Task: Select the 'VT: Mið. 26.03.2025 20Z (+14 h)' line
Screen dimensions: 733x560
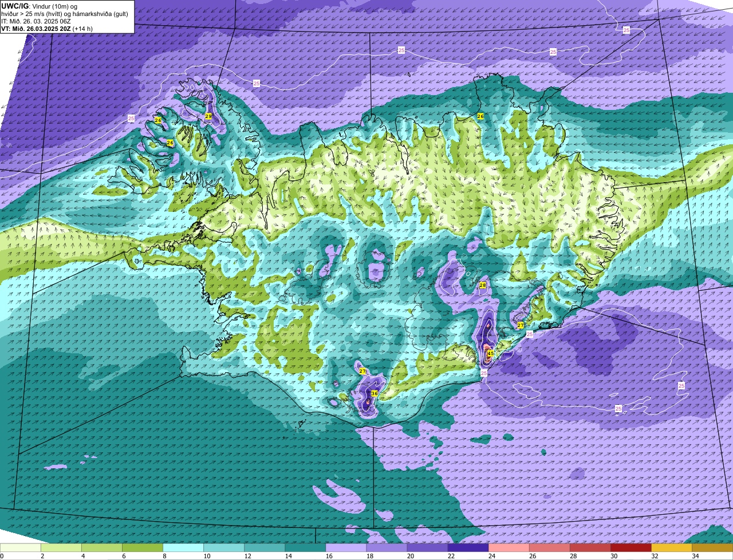Action: coord(47,28)
